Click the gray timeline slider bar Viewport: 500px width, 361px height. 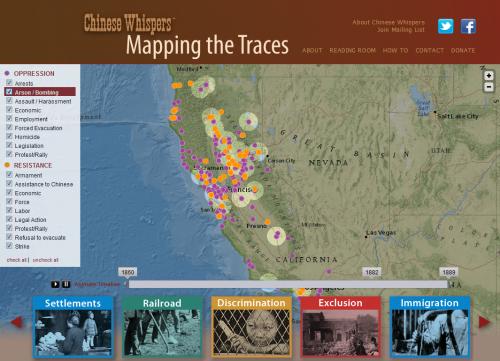288,284
